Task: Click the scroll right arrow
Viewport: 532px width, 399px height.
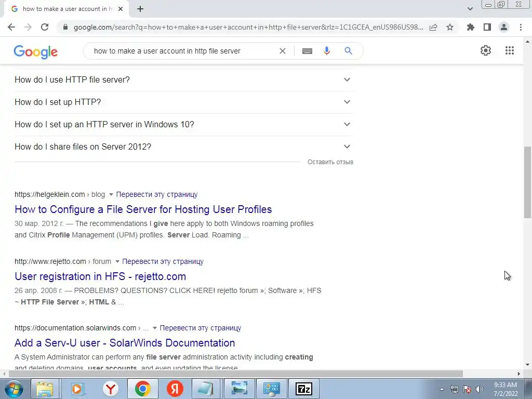Action: coord(519,374)
